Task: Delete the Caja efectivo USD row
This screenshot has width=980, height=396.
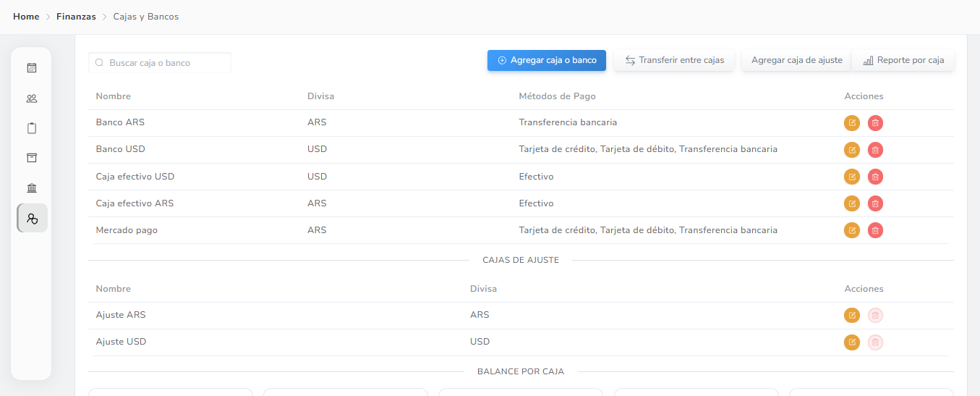Action: tap(875, 177)
